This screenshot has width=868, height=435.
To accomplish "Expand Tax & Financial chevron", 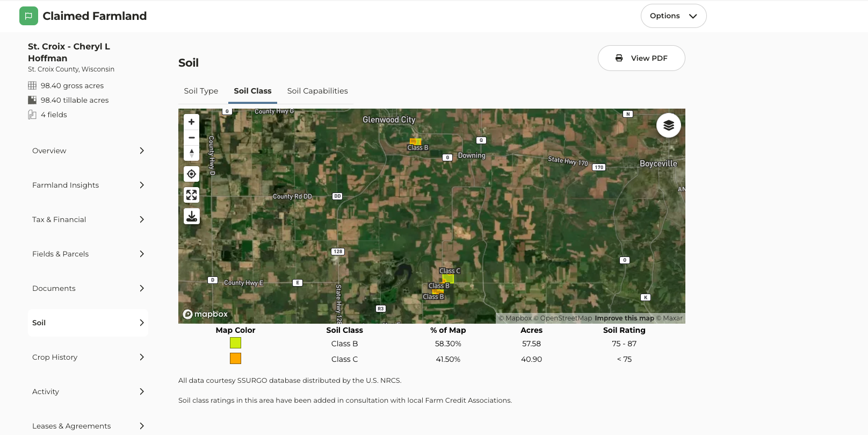I will tap(142, 219).
